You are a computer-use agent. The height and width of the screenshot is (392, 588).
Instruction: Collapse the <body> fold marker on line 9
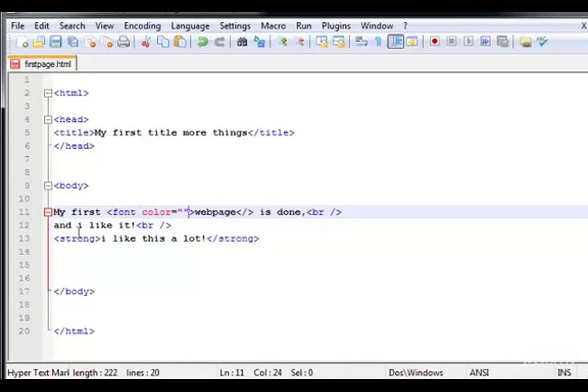coord(48,186)
